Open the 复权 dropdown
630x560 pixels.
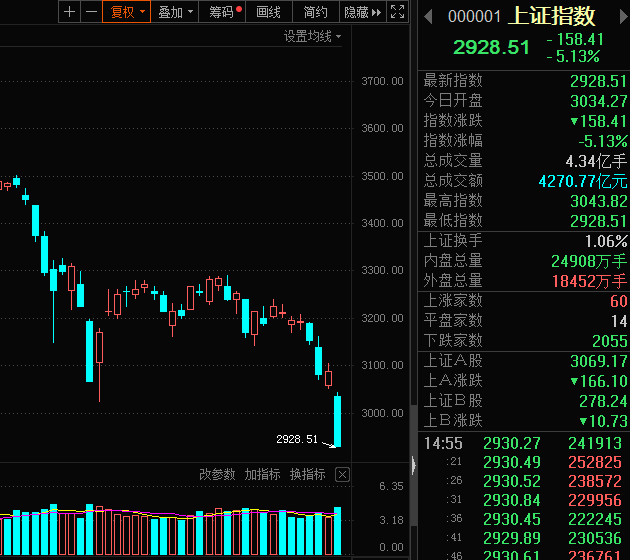point(128,12)
